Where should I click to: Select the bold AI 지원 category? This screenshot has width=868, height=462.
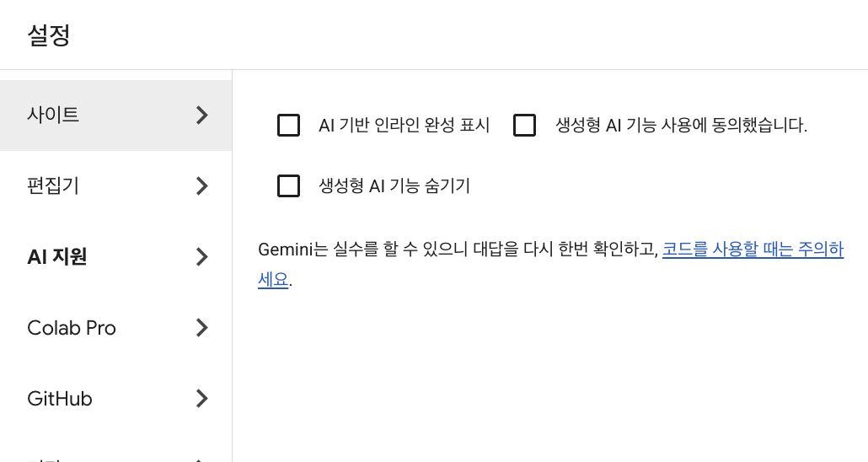115,257
